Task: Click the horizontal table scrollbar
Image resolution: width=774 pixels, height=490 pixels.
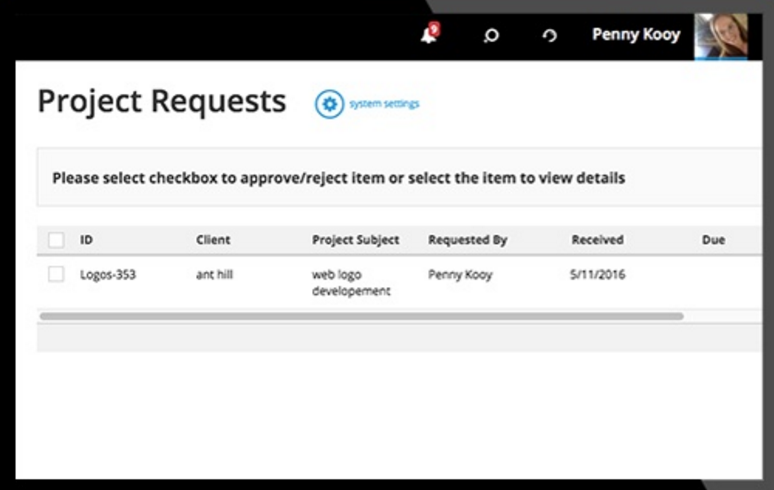Action: click(360, 316)
